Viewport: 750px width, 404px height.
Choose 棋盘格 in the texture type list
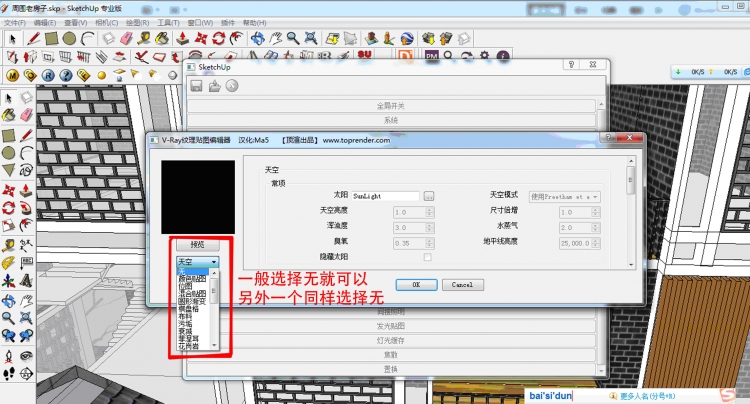coord(194,309)
